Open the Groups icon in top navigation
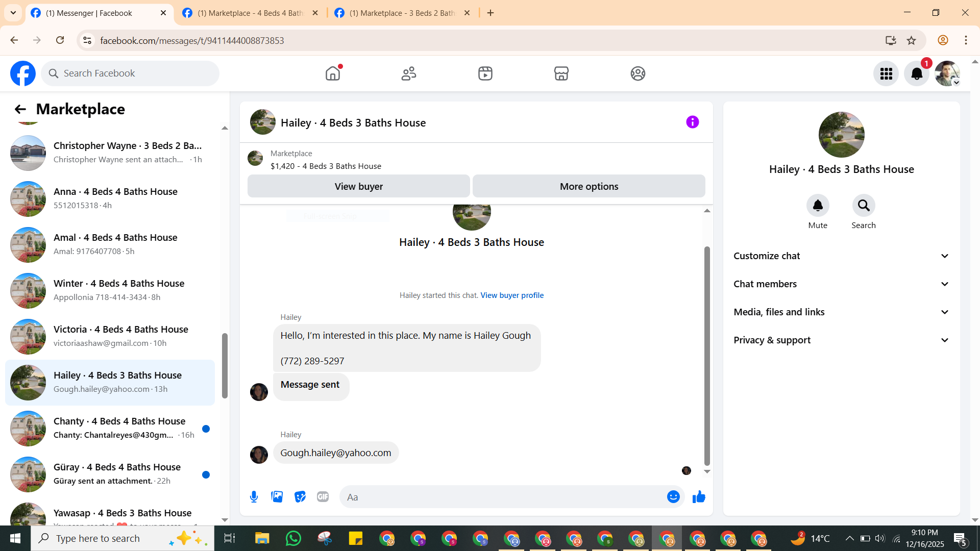 point(638,73)
